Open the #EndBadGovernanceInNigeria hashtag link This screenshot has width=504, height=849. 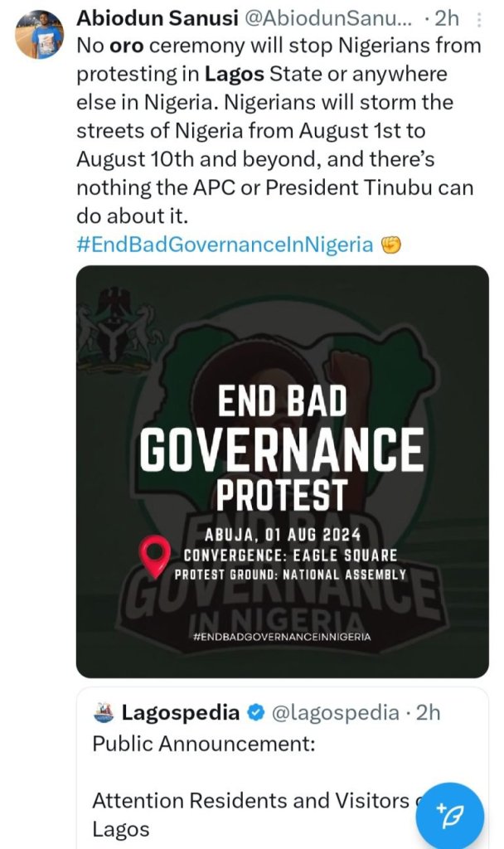tap(224, 245)
